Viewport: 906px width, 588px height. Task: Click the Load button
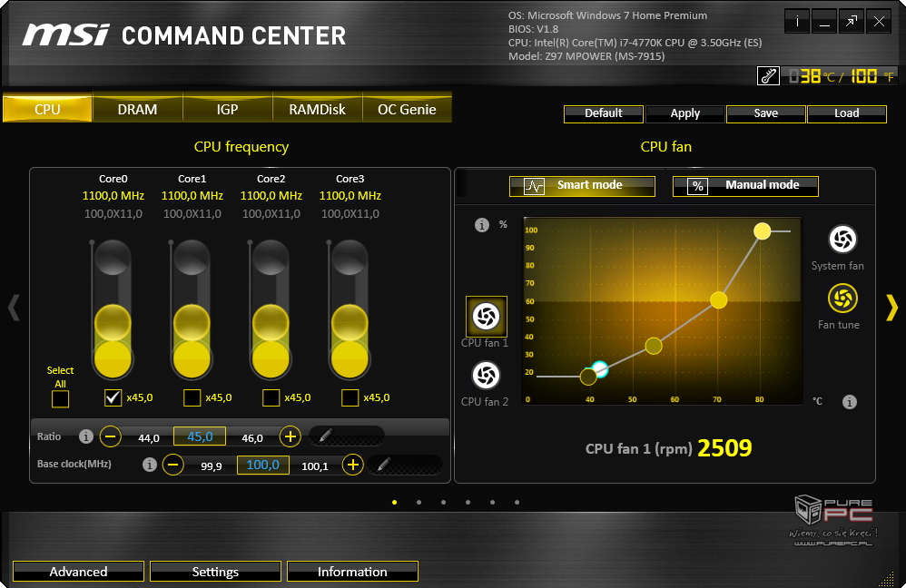click(x=847, y=113)
